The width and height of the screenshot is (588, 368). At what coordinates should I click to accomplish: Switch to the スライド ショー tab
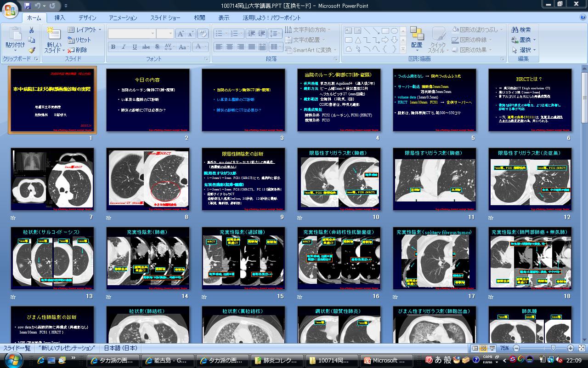(x=165, y=18)
